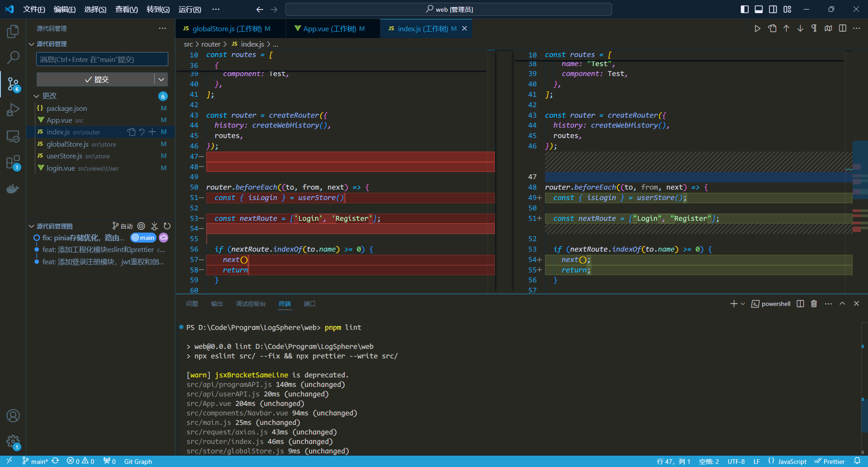Open the terminal panel More Actions ellipsis
The height and width of the screenshot is (467, 868).
828,304
